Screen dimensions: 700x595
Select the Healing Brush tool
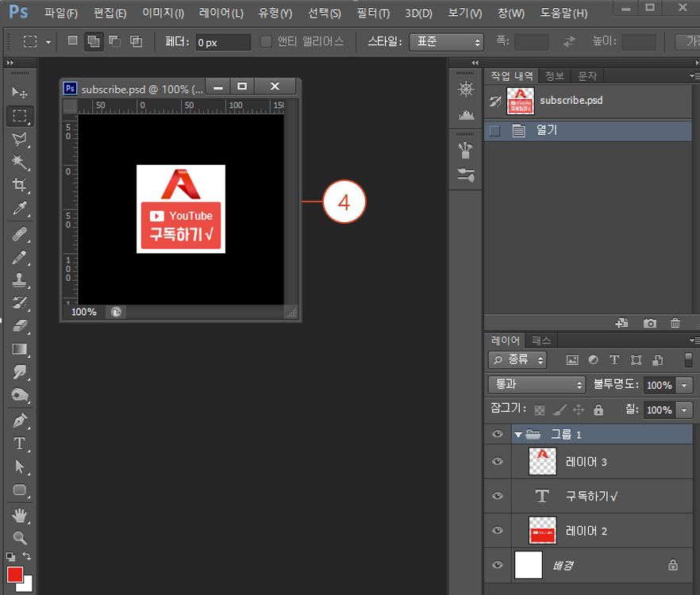click(19, 234)
